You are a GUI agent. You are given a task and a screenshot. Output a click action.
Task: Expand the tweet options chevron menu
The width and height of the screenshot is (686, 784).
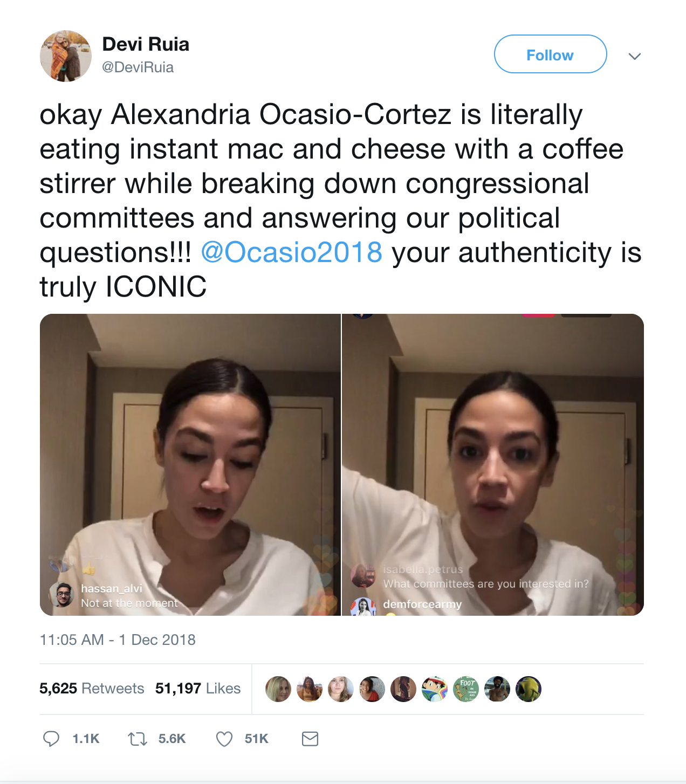tap(635, 56)
